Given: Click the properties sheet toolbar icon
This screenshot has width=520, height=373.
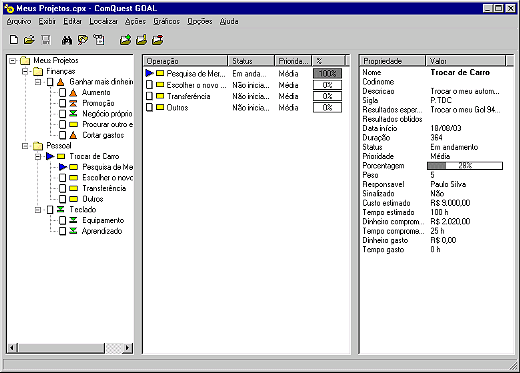Looking at the screenshot, I should pos(99,40).
